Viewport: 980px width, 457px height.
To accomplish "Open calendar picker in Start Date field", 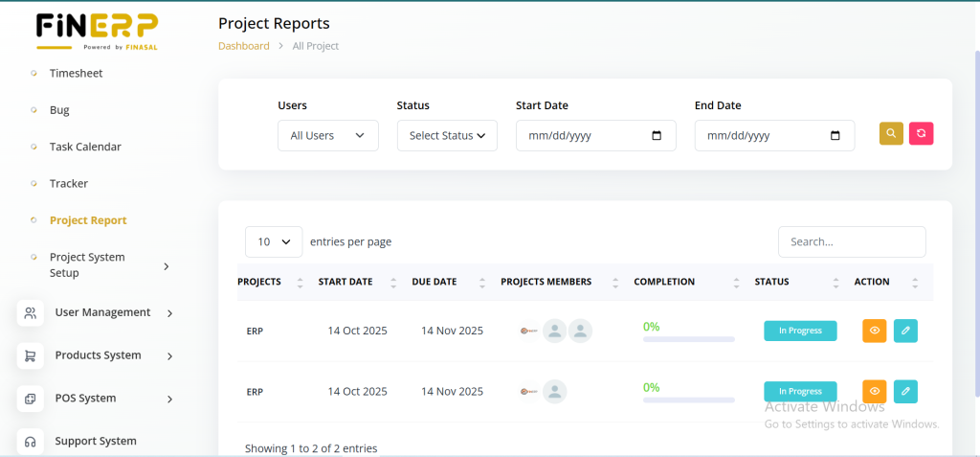I will click(x=657, y=136).
